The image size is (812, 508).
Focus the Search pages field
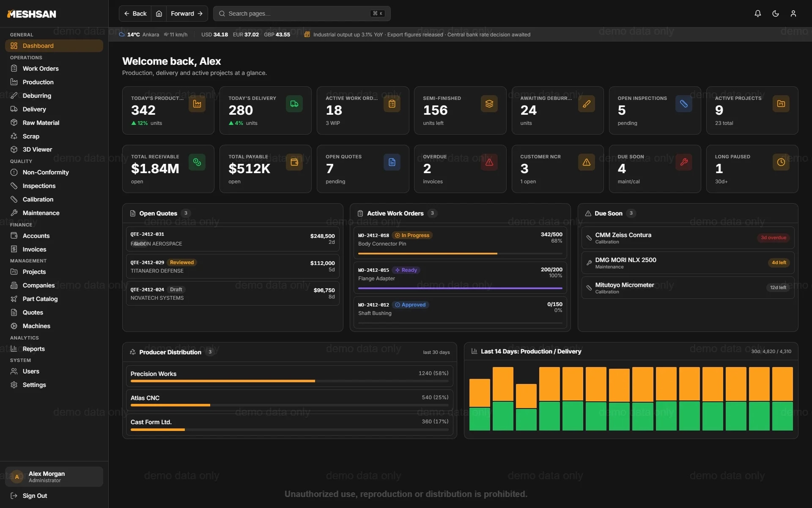[302, 14]
